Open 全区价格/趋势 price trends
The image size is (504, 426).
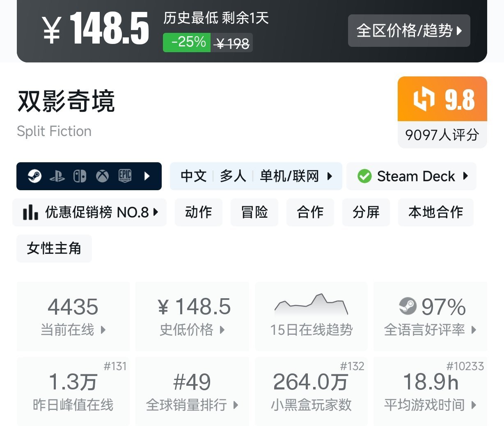click(409, 30)
